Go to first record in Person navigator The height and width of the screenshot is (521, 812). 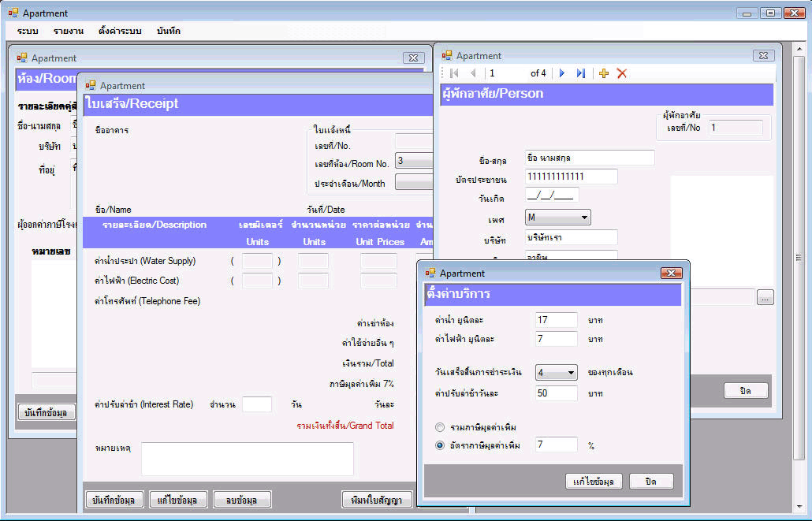pos(454,73)
